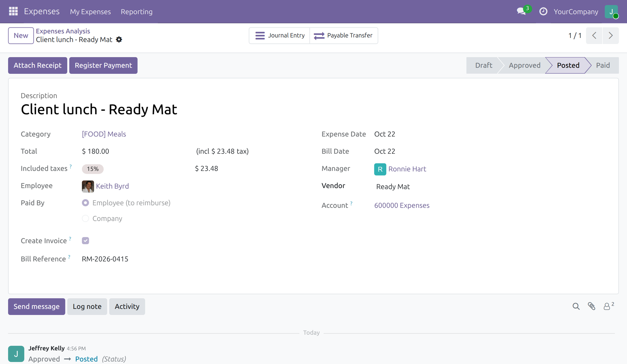Click the Paid stage in status bar
This screenshot has height=364, width=627.
603,65
